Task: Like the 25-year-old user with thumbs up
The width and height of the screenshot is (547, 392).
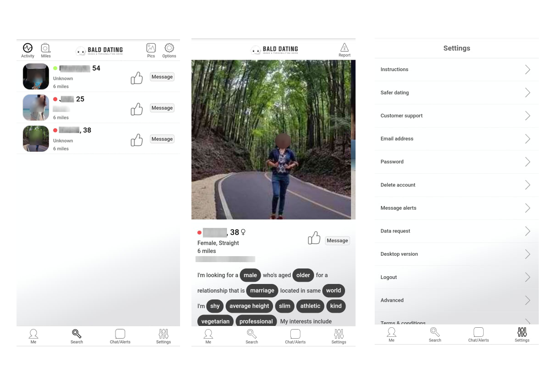Action: [137, 109]
